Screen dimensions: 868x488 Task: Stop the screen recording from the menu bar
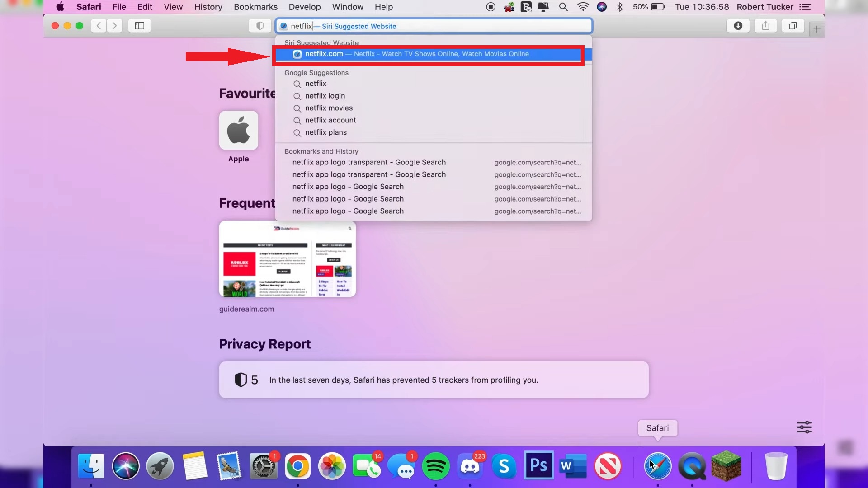(x=490, y=7)
